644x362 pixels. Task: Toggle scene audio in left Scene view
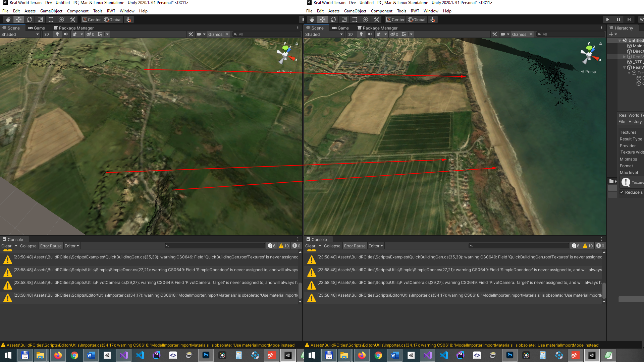66,34
